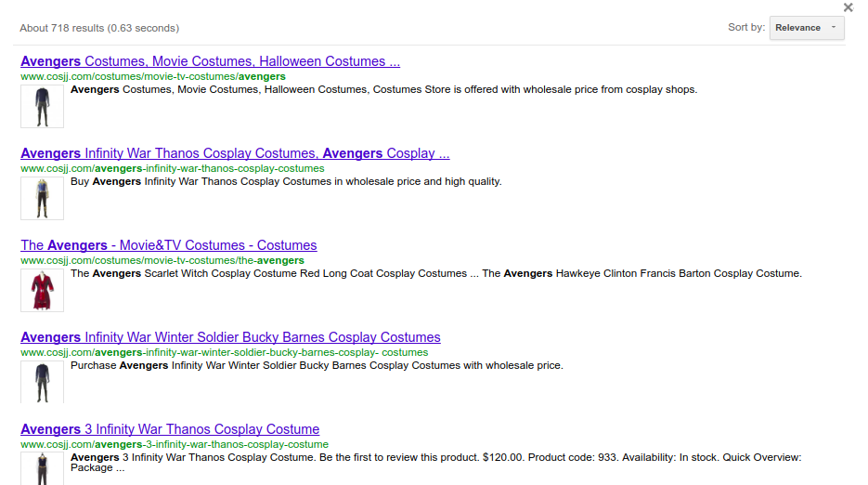Click URL ending movie-tv-costumes/the-avengers

162,260
